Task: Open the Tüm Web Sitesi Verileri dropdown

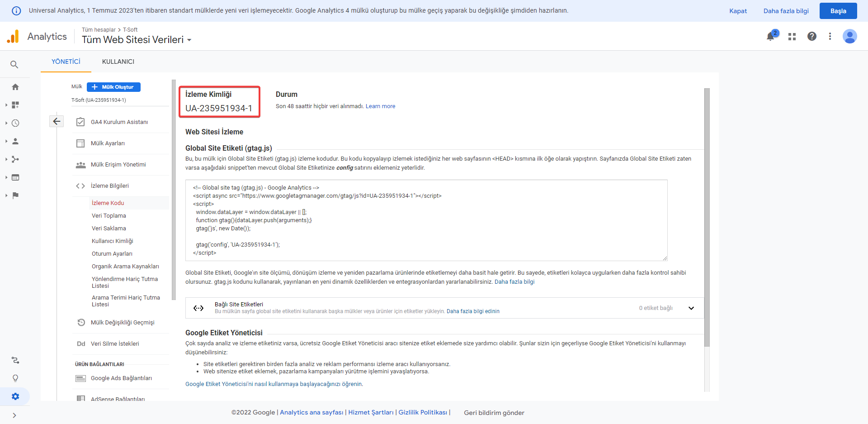Action: click(x=137, y=40)
